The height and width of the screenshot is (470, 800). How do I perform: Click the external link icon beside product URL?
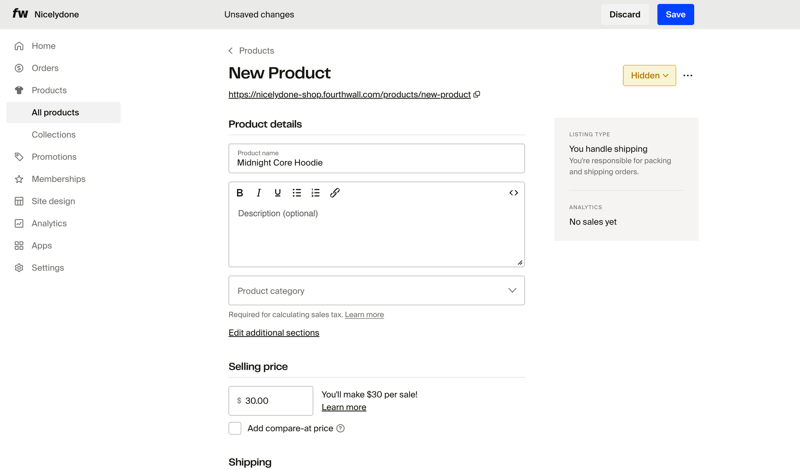477,95
